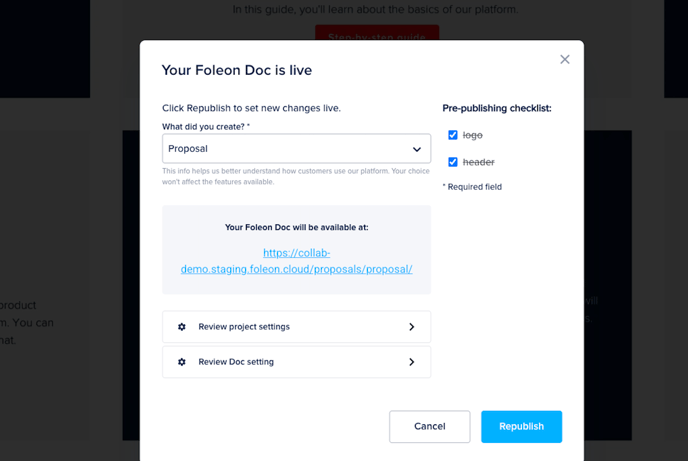The image size is (688, 461).
Task: Close the Foleon Doc dialog with X
Action: [x=565, y=59]
